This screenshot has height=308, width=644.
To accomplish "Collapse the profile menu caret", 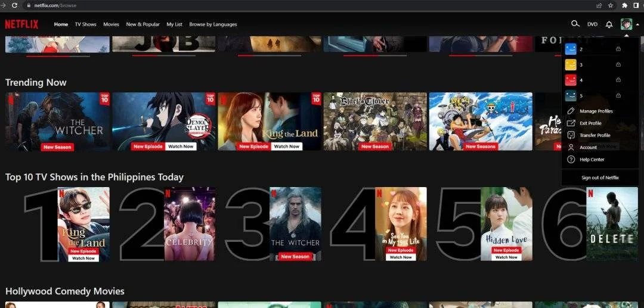I will point(637,24).
